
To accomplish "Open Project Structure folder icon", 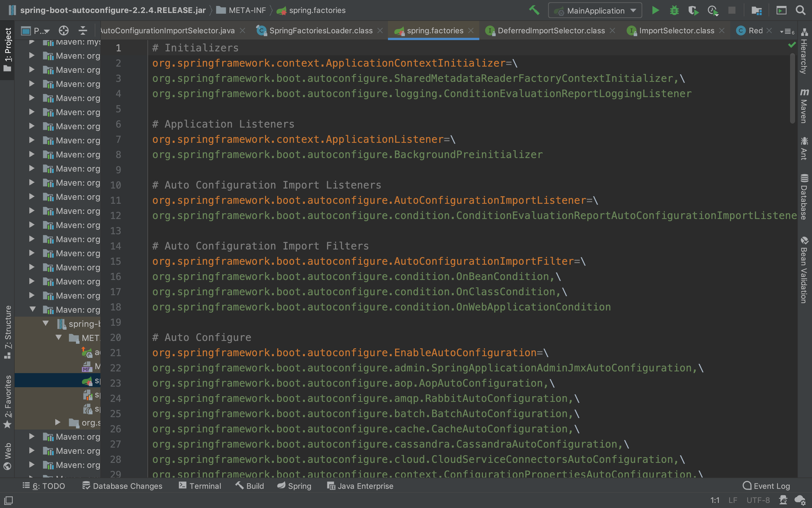I will pos(756,10).
